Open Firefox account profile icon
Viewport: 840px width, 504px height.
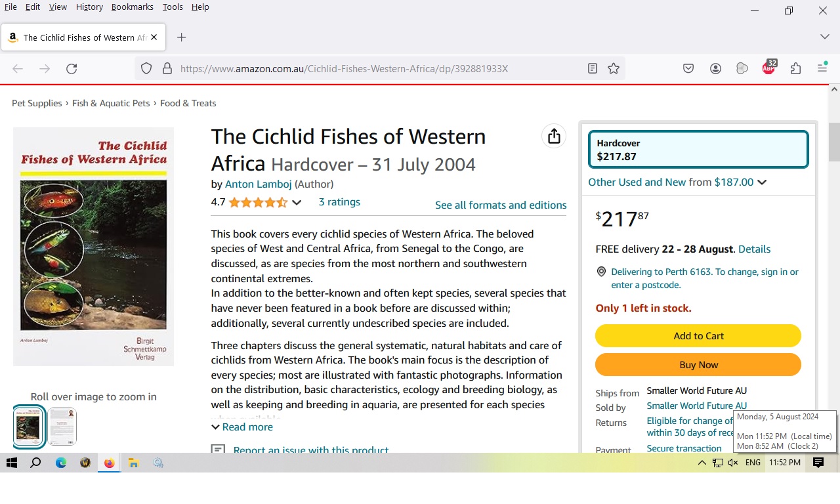click(715, 69)
